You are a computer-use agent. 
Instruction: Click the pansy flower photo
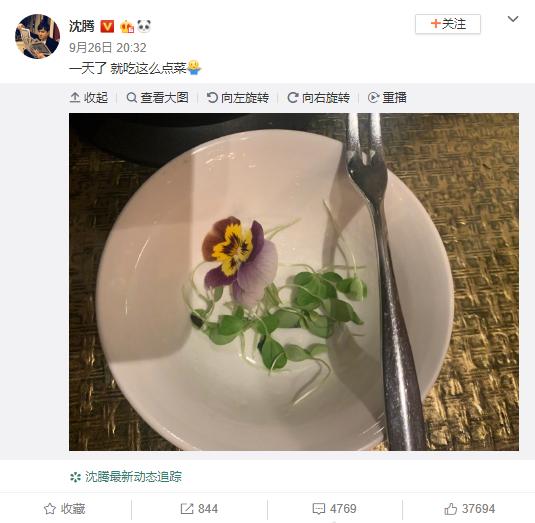pyautogui.click(x=294, y=282)
